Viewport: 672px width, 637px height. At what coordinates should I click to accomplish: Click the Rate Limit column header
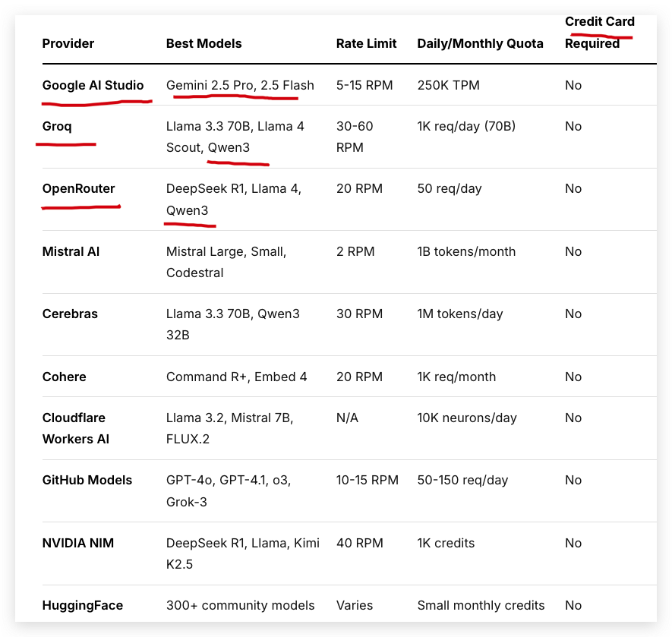click(x=367, y=43)
